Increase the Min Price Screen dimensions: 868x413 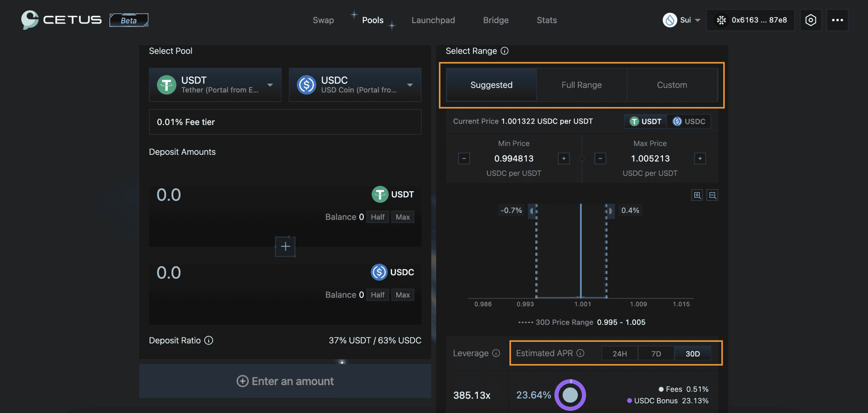(x=564, y=159)
